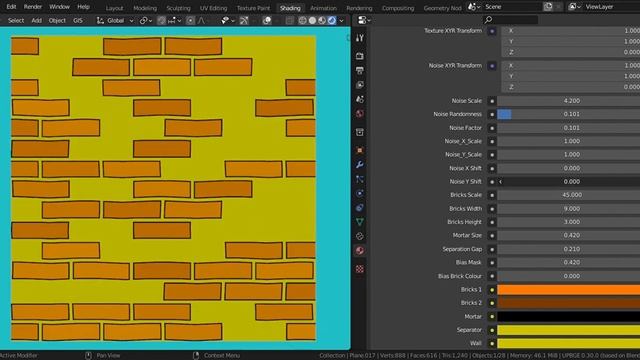The width and height of the screenshot is (640, 360).
Task: Open the Particles properties tab
Action: click(x=360, y=179)
